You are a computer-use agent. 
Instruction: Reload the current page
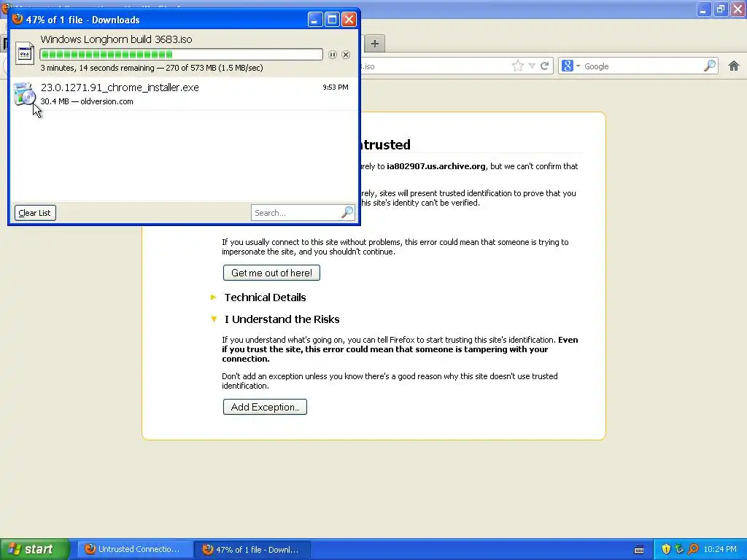click(x=544, y=66)
